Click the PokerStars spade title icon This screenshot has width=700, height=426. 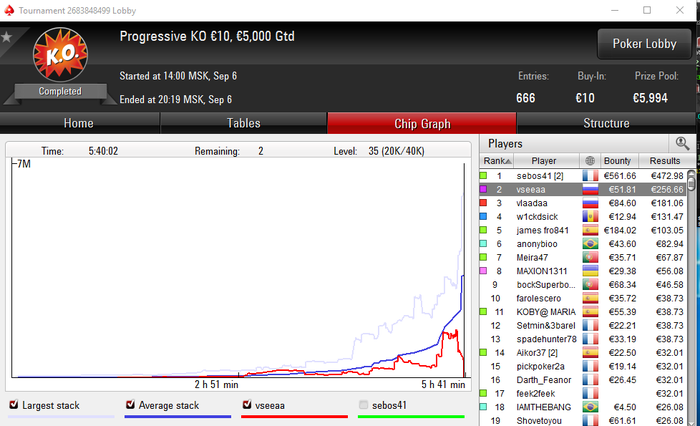pyautogui.click(x=9, y=10)
